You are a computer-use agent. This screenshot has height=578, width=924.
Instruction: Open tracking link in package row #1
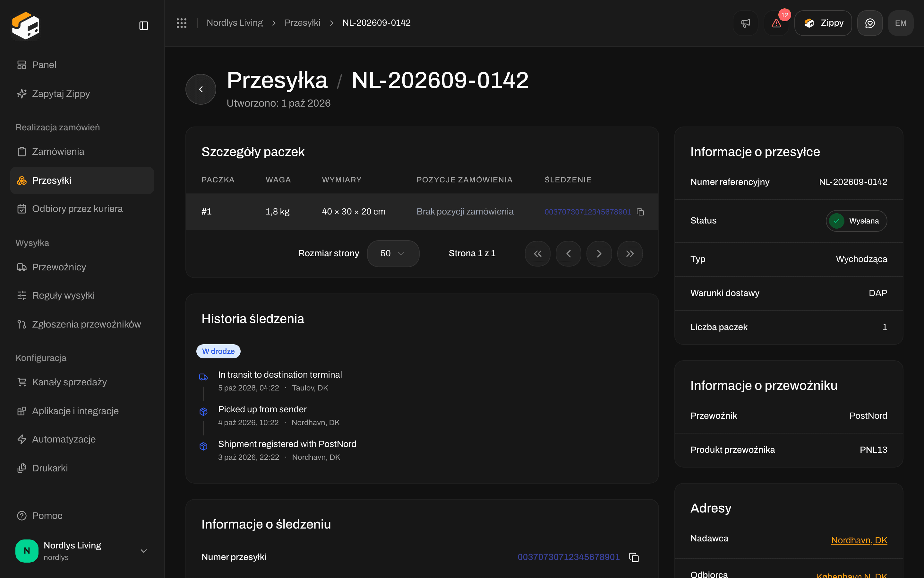[588, 212]
